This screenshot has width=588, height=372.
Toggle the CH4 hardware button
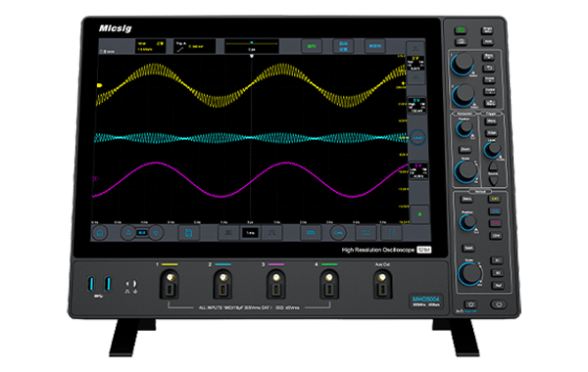pos(496,236)
